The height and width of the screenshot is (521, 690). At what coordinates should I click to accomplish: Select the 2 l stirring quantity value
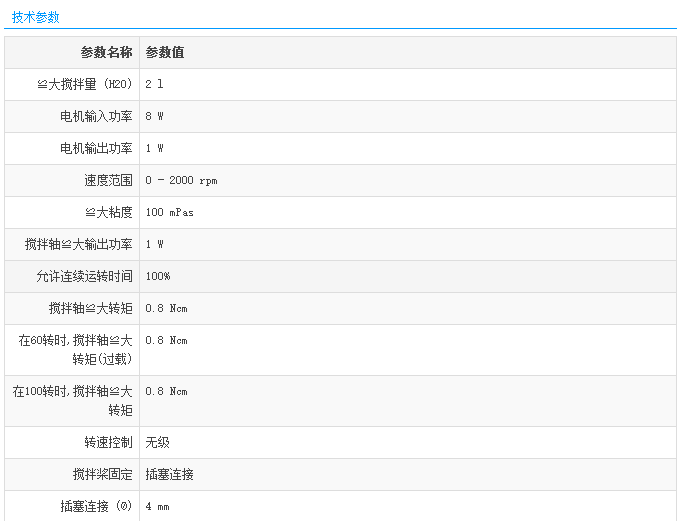point(154,84)
